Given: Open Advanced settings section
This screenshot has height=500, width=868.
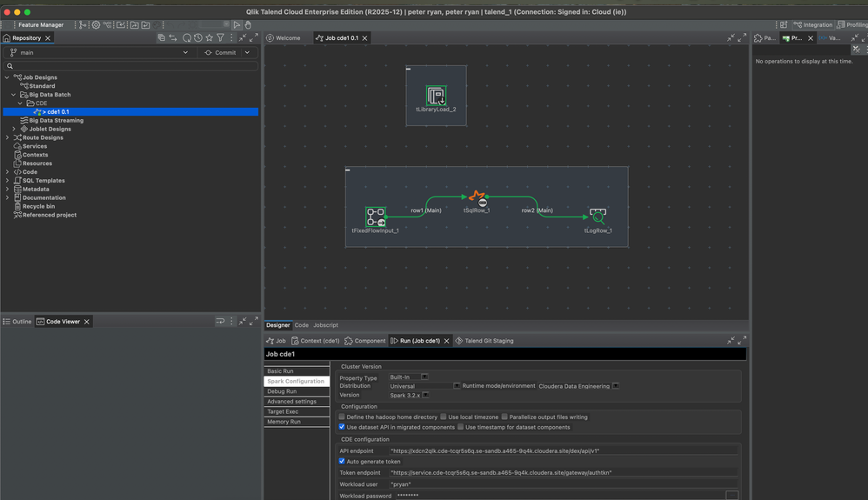Looking at the screenshot, I should pos(297,402).
